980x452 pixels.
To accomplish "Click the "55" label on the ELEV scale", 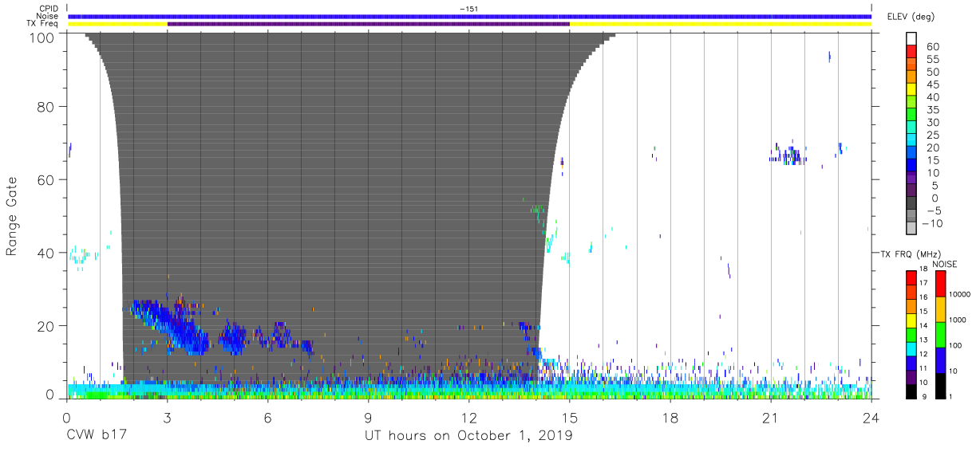I will coord(931,60).
